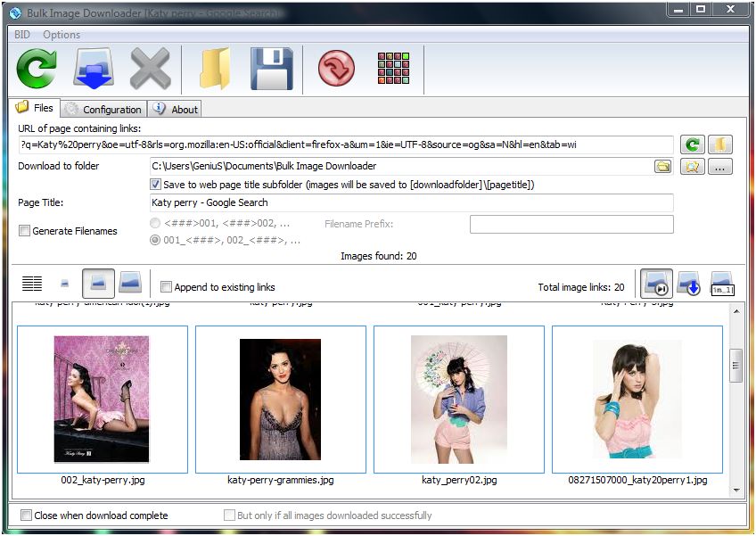
Task: Switch to list details view icon
Action: (x=32, y=284)
